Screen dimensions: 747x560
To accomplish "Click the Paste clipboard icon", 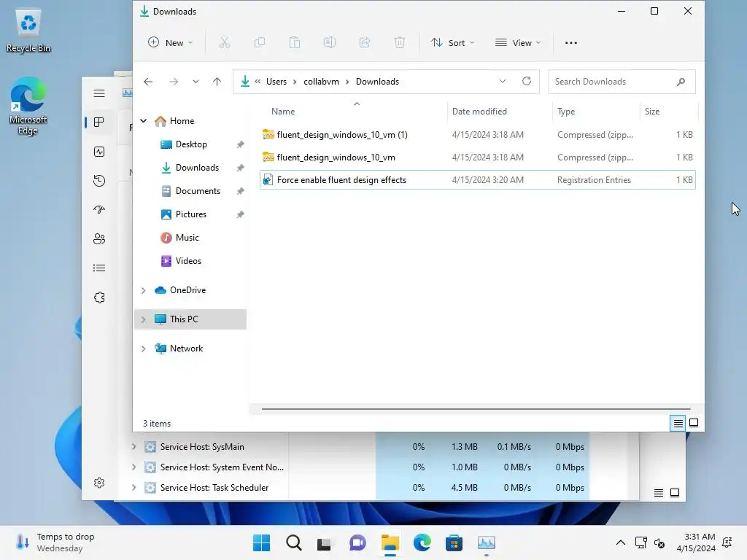I will [295, 43].
